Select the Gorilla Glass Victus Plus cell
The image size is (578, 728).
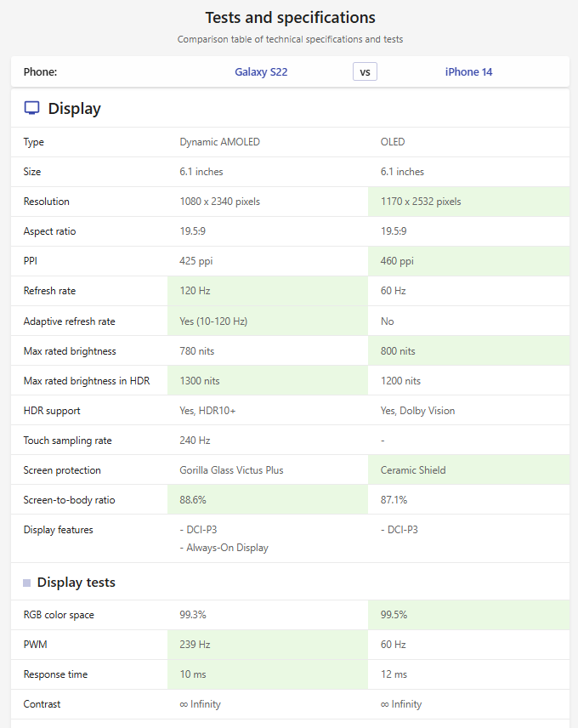(231, 470)
